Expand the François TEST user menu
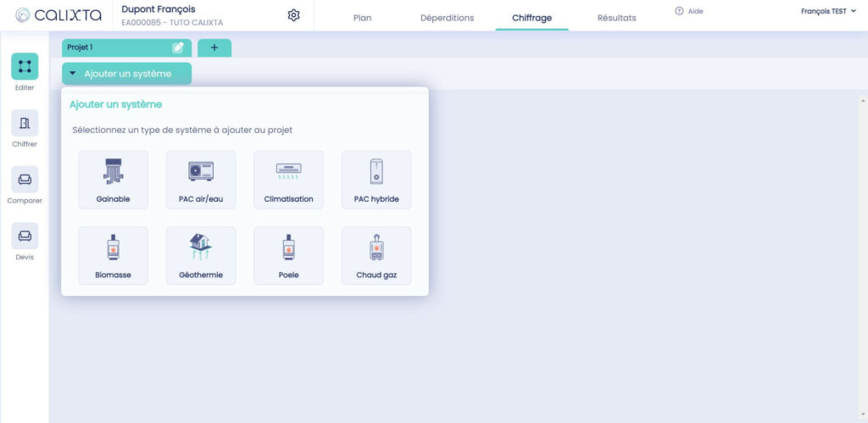The width and height of the screenshot is (868, 423). [828, 11]
